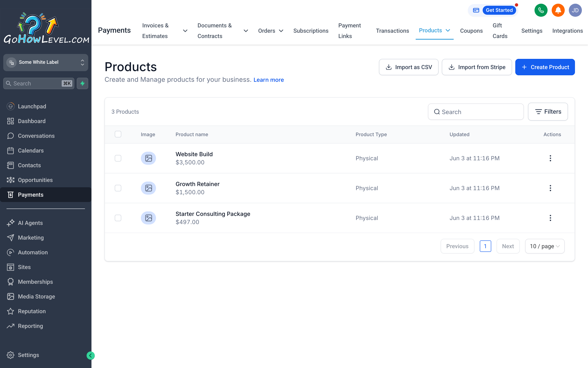
Task: Go to Dashboard in the sidebar
Action: (x=46, y=121)
